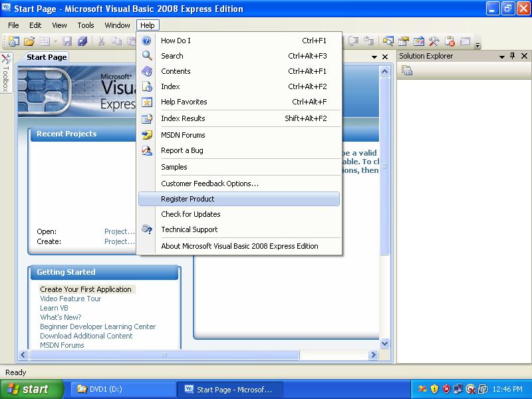Click the horizontal scrollbar left arrow
This screenshot has height=399, width=532.
coord(23,355)
